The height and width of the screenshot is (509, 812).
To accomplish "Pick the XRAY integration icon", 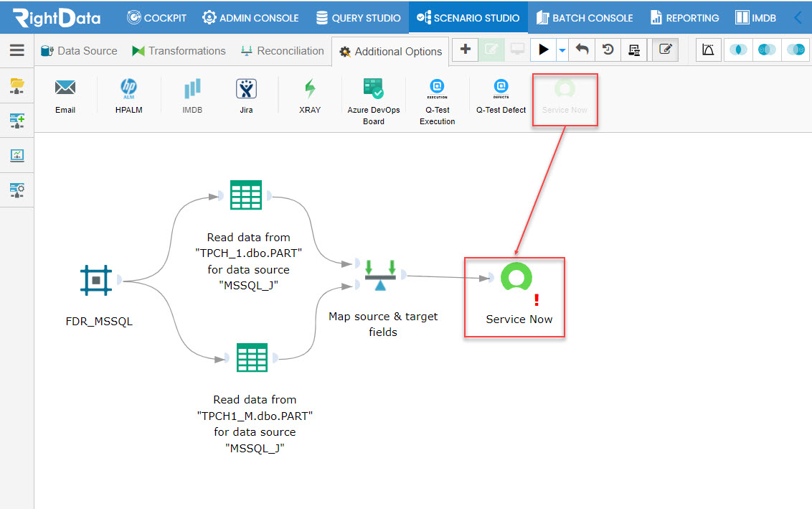I will (310, 88).
